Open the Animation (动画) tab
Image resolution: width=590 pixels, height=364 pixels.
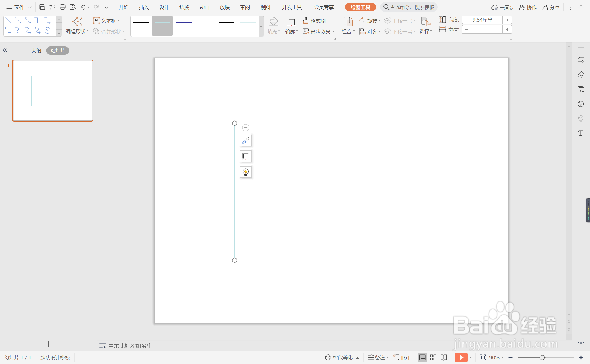tap(205, 7)
